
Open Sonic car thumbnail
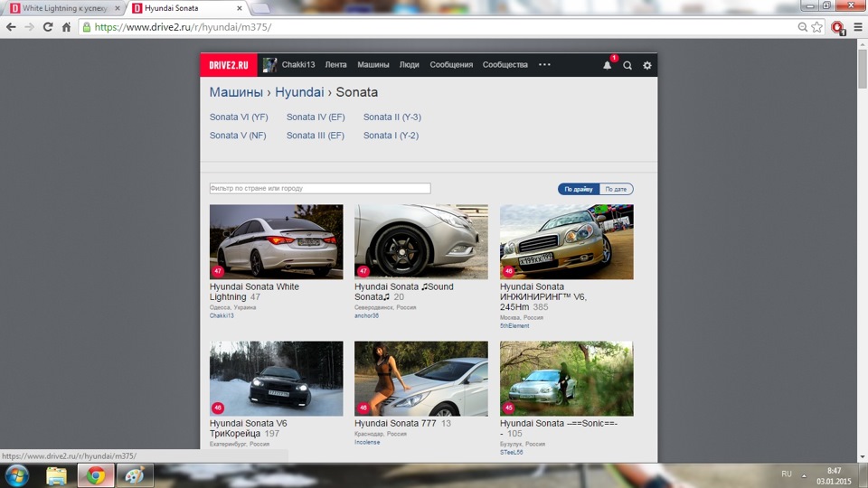click(x=567, y=379)
